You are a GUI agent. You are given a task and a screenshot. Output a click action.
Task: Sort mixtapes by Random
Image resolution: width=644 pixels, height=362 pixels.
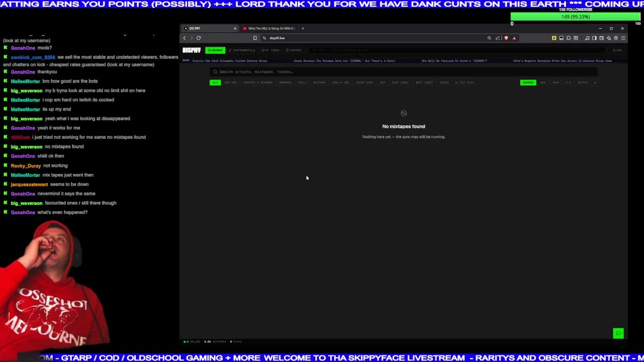tap(528, 82)
